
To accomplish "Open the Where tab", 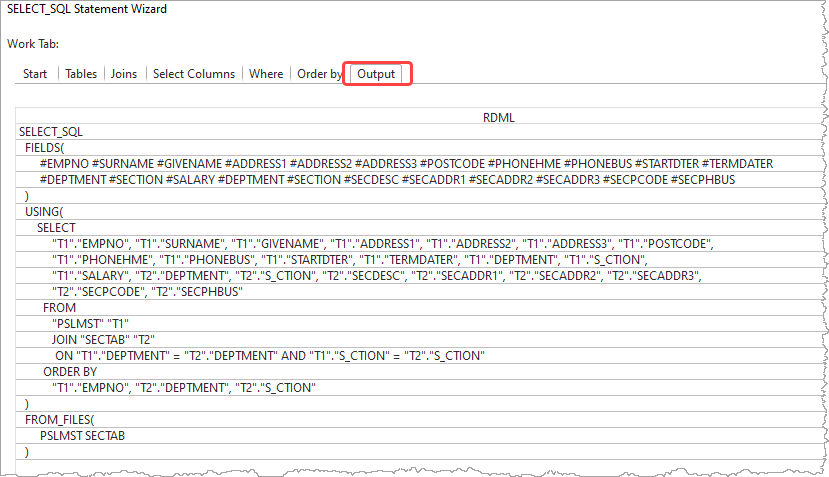I will click(x=266, y=74).
